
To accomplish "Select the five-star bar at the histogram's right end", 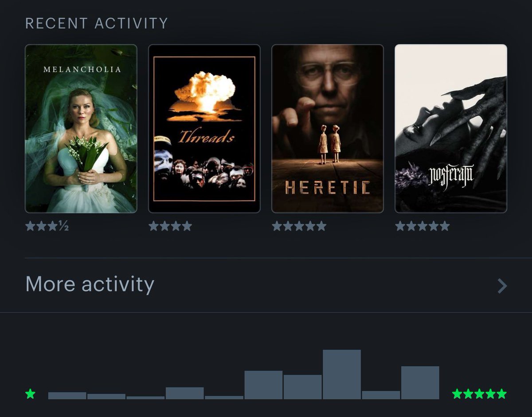I will 420,383.
